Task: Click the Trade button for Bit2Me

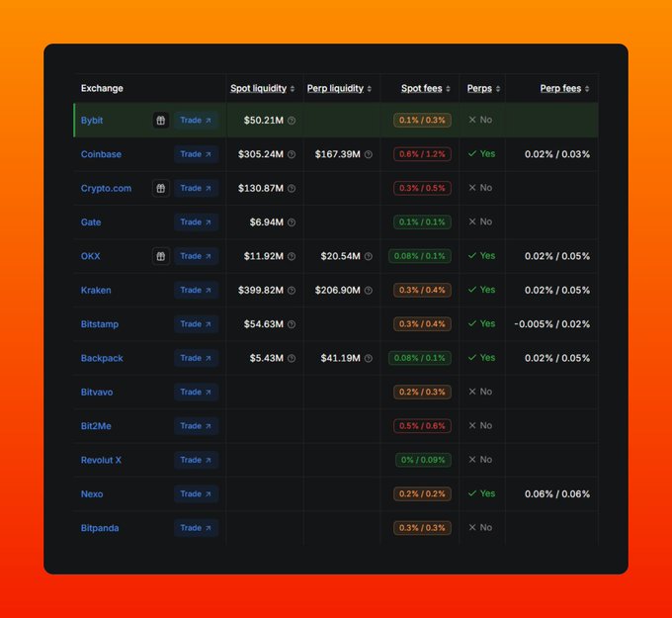Action: pyautogui.click(x=196, y=426)
